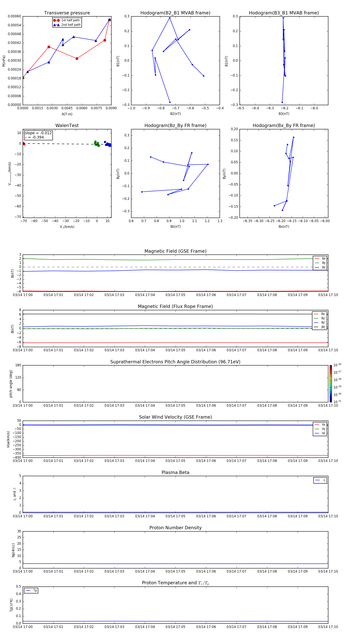The image size is (351, 644).
Task: Click the 'Vsw(km/s)' y-axis label
Action: click(x=8, y=439)
